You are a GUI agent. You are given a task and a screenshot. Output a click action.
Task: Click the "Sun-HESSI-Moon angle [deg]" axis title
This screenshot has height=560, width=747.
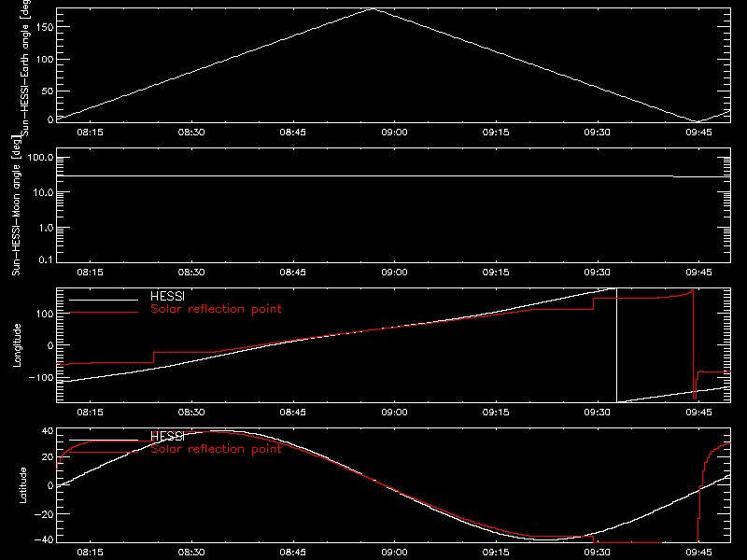[x=16, y=206]
